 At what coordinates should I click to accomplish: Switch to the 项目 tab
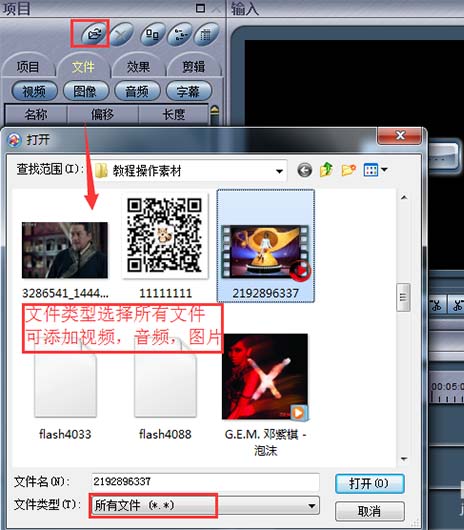[x=28, y=67]
